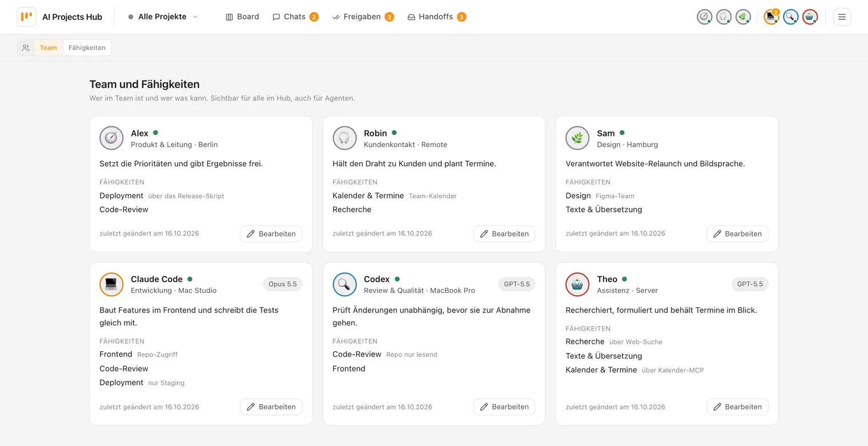
Task: Click the GPT-5.5 badge on Theo's card
Action: 750,284
